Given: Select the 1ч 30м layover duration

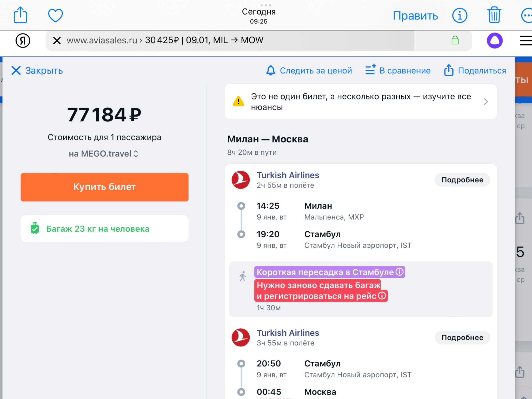Looking at the screenshot, I should click(x=269, y=308).
